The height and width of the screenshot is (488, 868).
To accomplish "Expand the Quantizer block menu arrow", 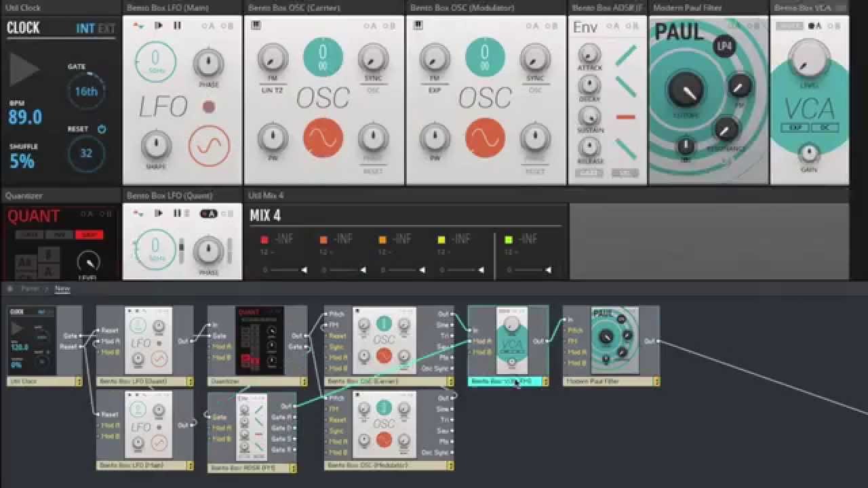I will [303, 382].
